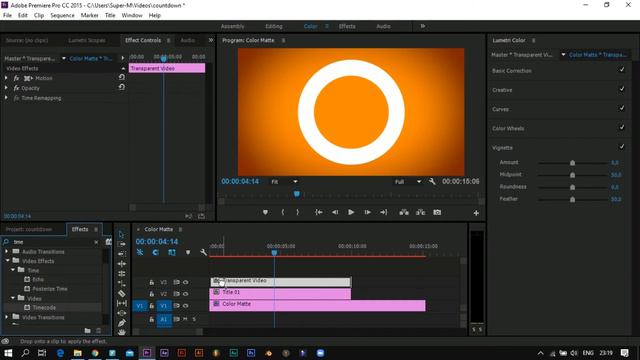
Task: Click Mark Out in Program monitor
Action: [298, 212]
